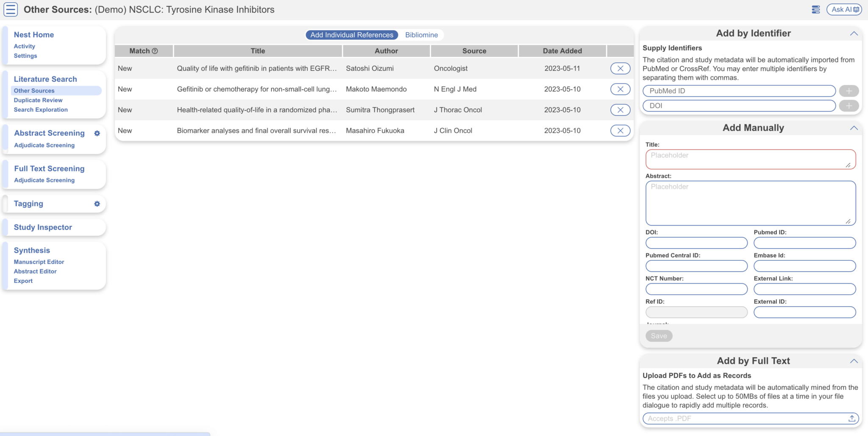Switch to the Bibliomine tab
868x436 pixels.
[x=421, y=35]
